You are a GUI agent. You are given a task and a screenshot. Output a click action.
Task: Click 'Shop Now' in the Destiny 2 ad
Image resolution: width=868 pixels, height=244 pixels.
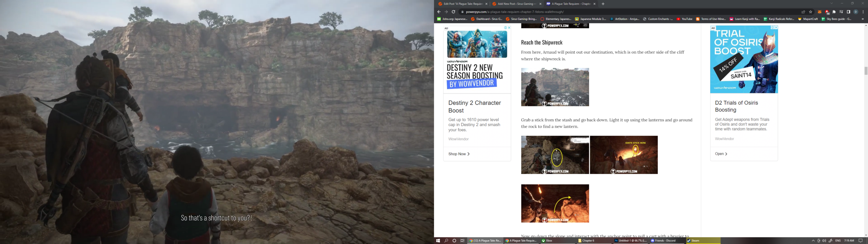[x=459, y=154]
